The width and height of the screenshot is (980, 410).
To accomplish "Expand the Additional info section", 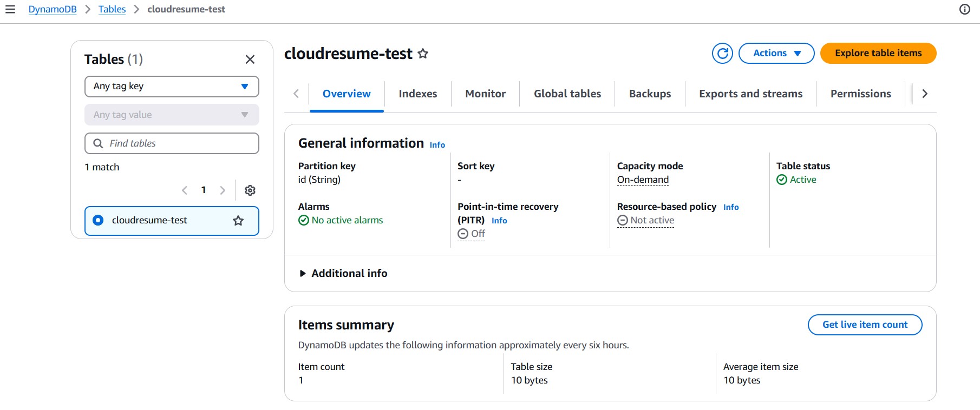I will pyautogui.click(x=343, y=274).
